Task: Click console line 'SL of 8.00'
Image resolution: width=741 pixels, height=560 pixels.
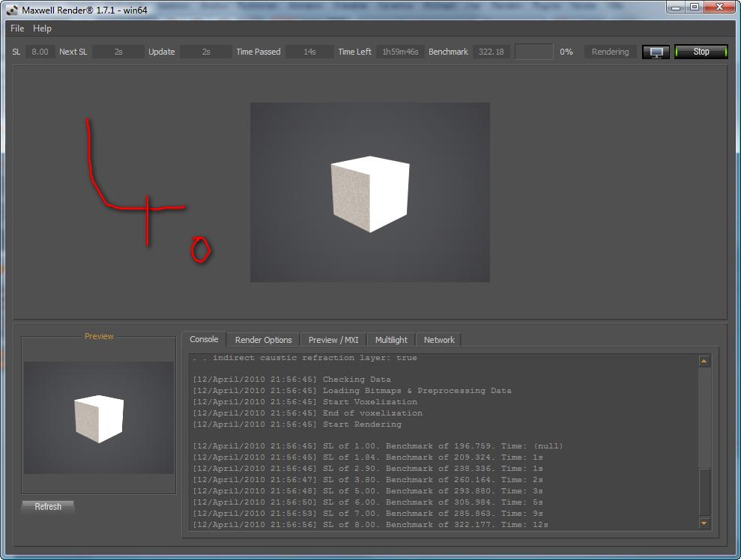Action: pos(370,525)
